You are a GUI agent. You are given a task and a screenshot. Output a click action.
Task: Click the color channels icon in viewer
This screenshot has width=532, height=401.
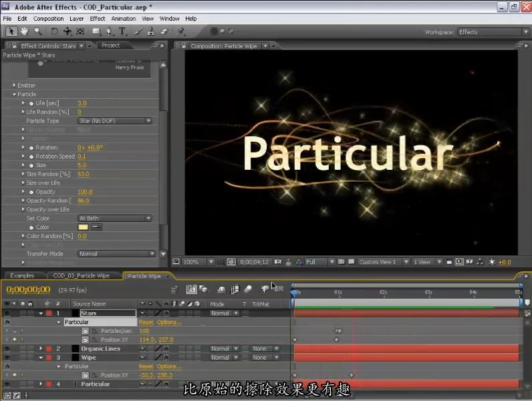[299, 262]
